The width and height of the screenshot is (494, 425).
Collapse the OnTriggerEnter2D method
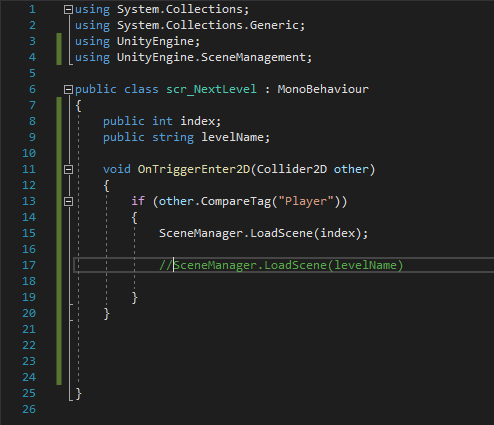point(68,169)
